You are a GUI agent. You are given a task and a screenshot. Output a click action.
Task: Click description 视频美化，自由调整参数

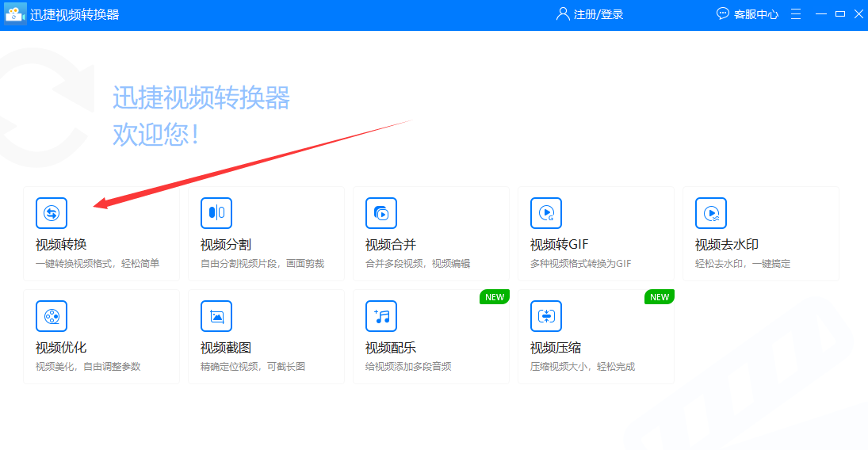point(88,367)
